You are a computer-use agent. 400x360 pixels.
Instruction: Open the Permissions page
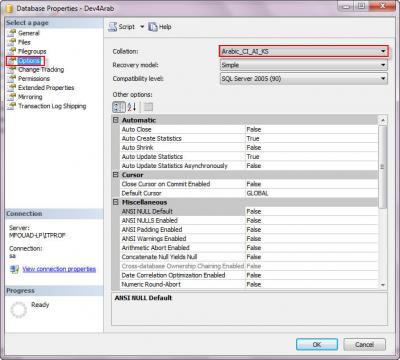34,79
